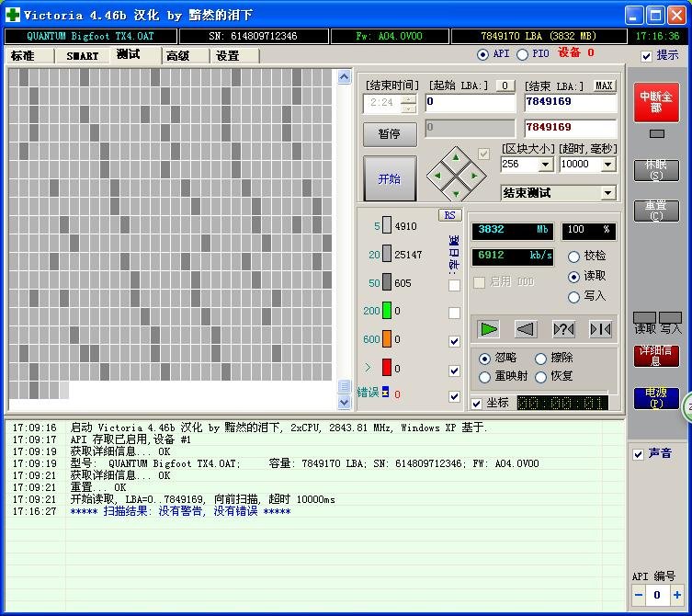Select the butterfly scan ▶|◀ icon
Screen dimensions: 692x616
tap(600, 328)
